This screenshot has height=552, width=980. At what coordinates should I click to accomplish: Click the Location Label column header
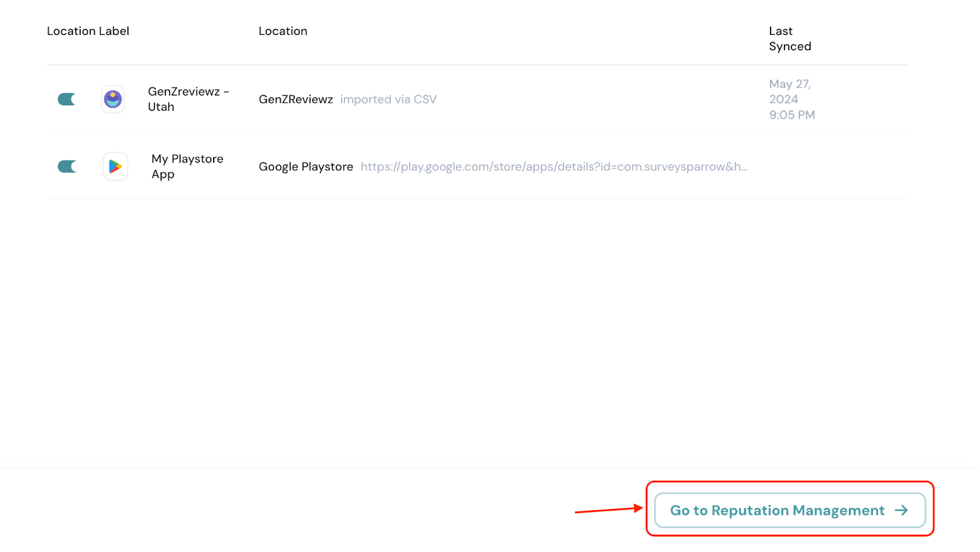pyautogui.click(x=88, y=31)
